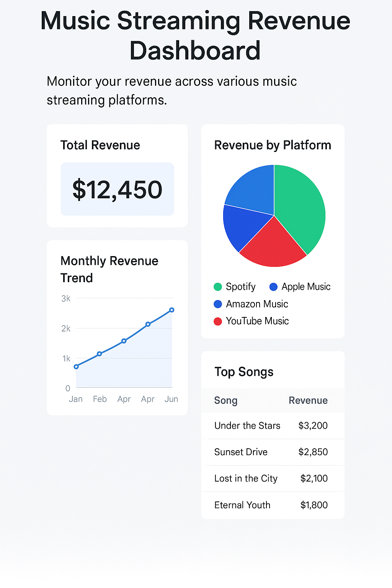Click the dark blue Amazon Music pie slice
This screenshot has width=392, height=588.
click(x=241, y=226)
